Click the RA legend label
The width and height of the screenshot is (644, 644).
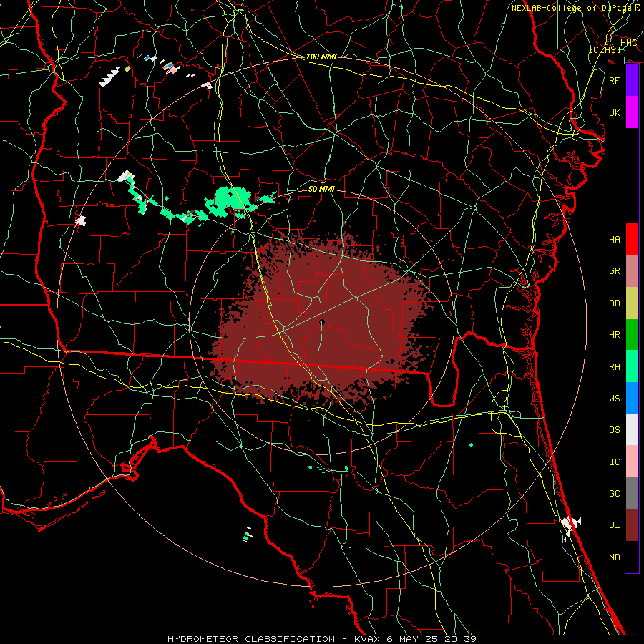click(615, 366)
